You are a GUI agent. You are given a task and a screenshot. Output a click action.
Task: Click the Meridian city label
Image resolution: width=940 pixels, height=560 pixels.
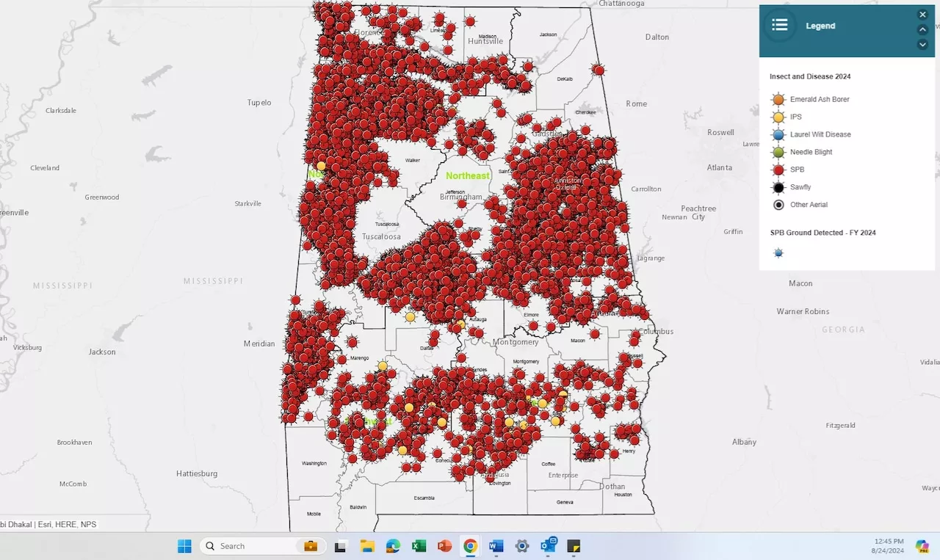[x=259, y=343]
